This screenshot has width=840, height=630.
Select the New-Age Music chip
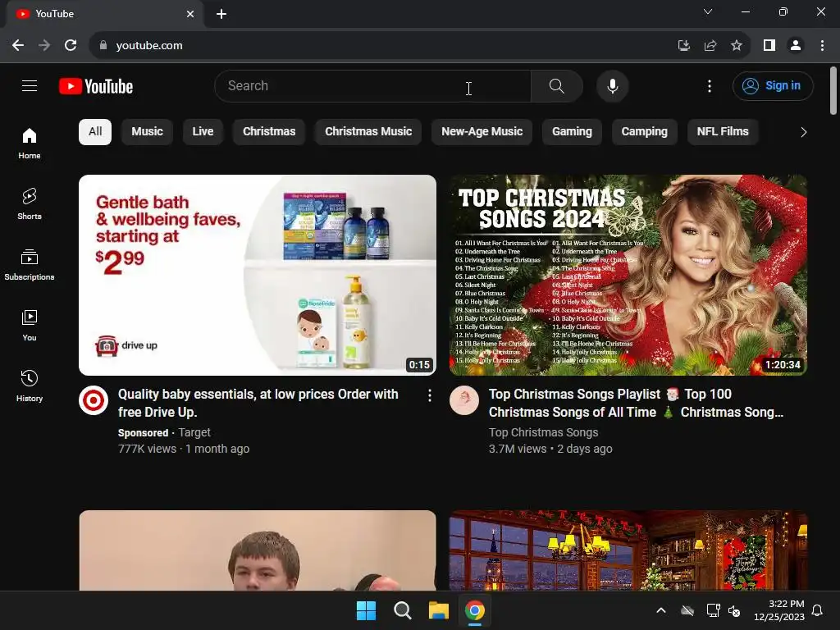(482, 132)
